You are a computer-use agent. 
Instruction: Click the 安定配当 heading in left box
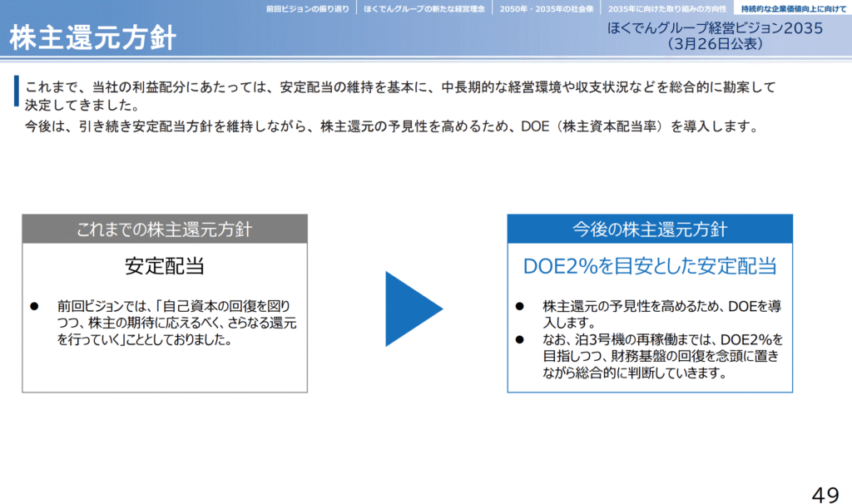click(165, 266)
